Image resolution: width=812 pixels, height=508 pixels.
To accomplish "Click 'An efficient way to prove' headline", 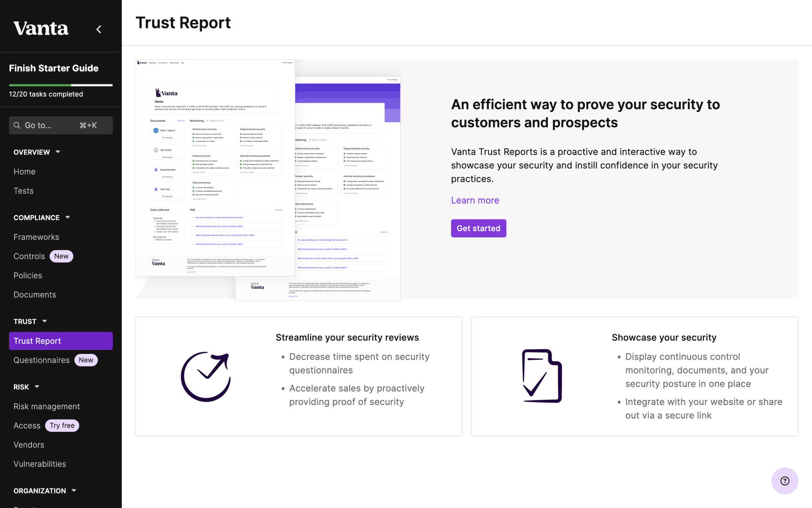I will click(x=585, y=113).
